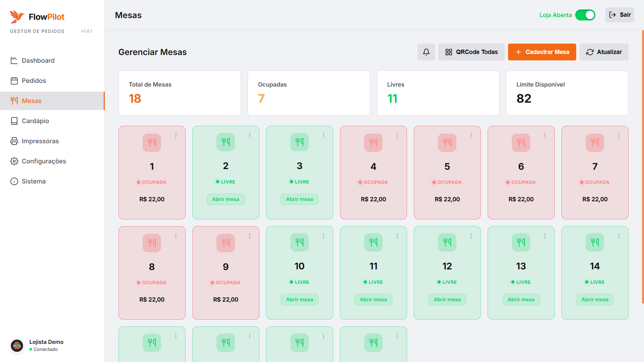Toggle the Loja Aberta switch off
The image size is (644, 362).
point(585,15)
